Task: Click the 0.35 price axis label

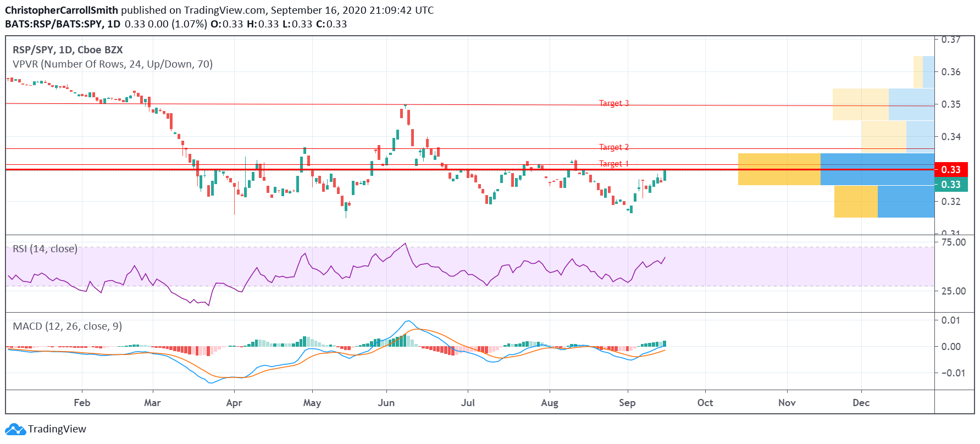Action: click(x=951, y=104)
